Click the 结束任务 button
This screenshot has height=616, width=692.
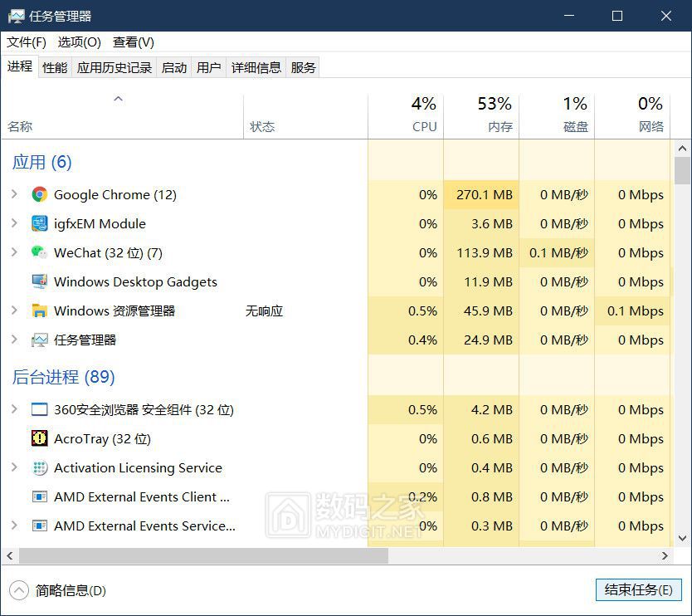tap(638, 590)
